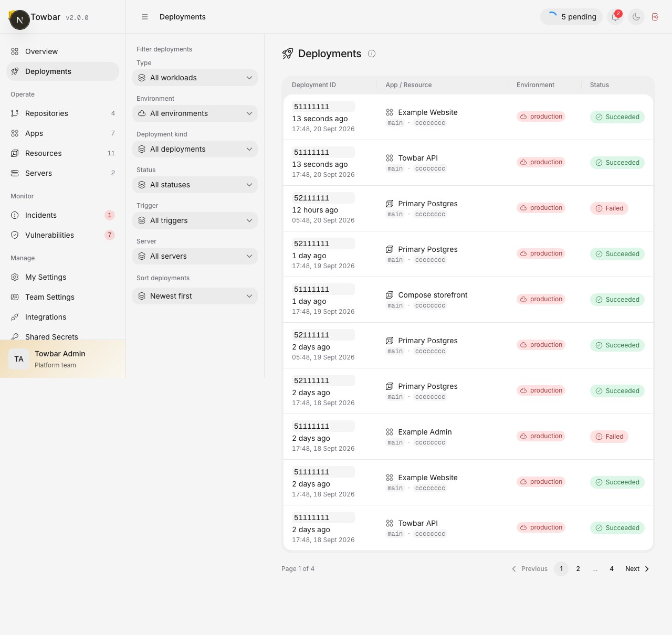Open the 5 pending indicator
This screenshot has width=672, height=635.
(x=571, y=17)
